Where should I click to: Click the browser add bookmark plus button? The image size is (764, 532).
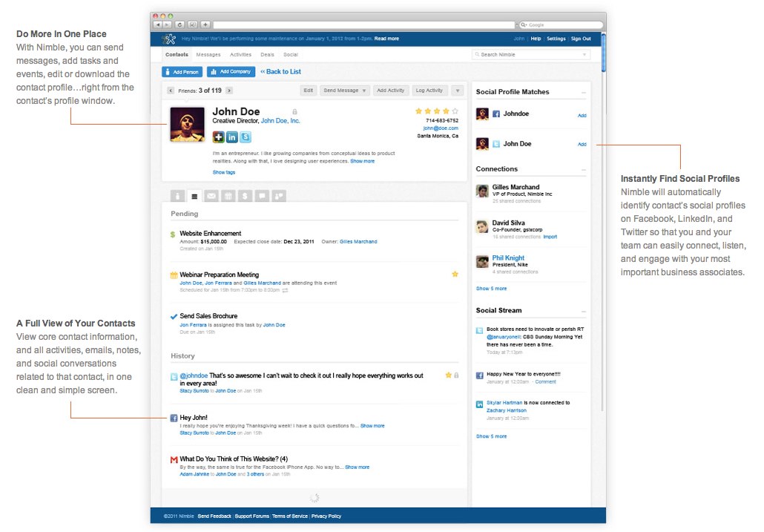[x=205, y=24]
